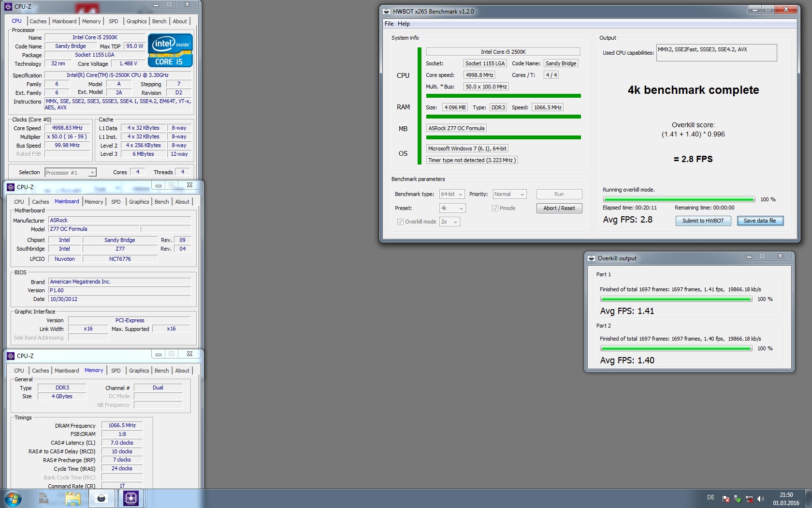Click the BIOS Version P1.60 value

[120, 291]
